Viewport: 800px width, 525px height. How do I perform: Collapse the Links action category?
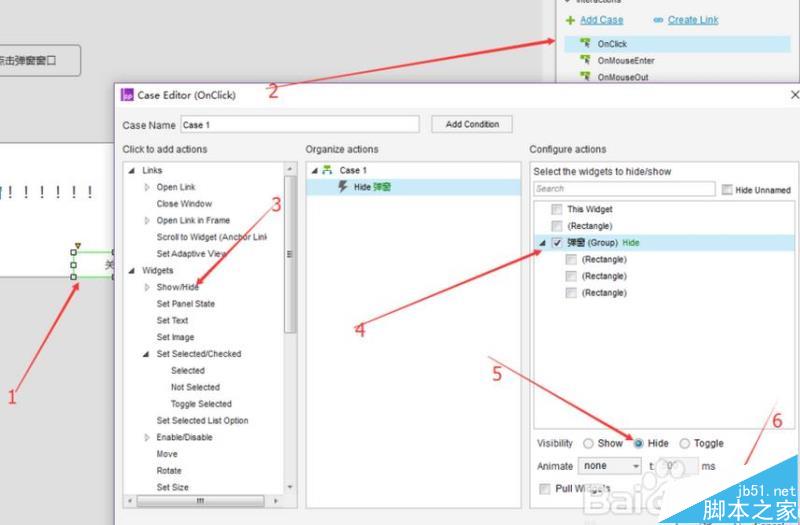[x=131, y=171]
